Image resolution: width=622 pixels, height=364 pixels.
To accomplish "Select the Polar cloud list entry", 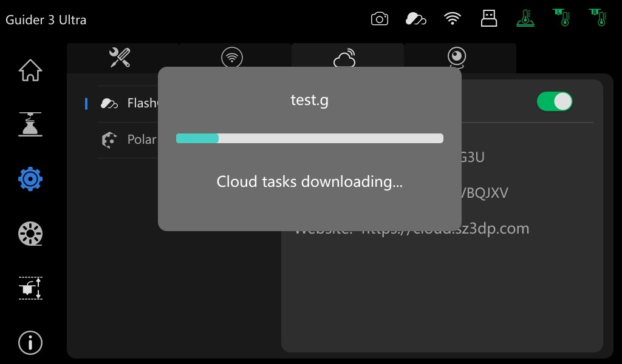I will click(128, 140).
